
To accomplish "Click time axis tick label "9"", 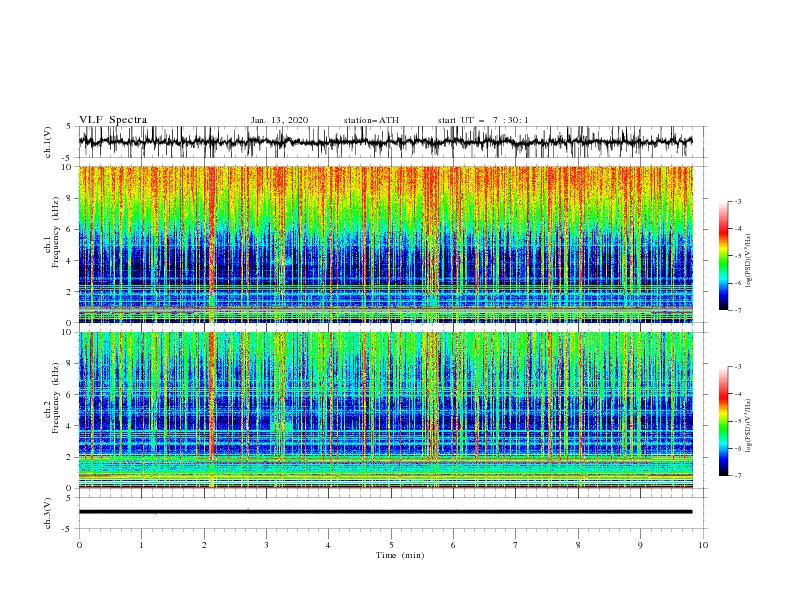I will coord(640,545).
